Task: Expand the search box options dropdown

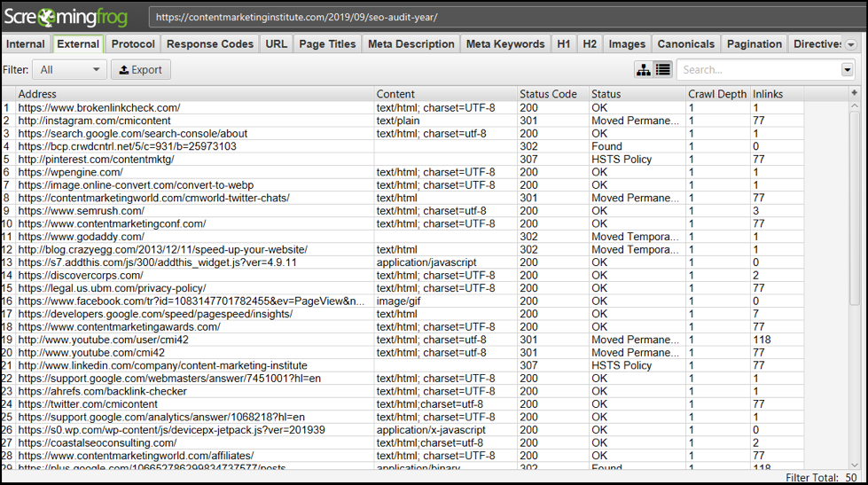Action: coord(847,70)
